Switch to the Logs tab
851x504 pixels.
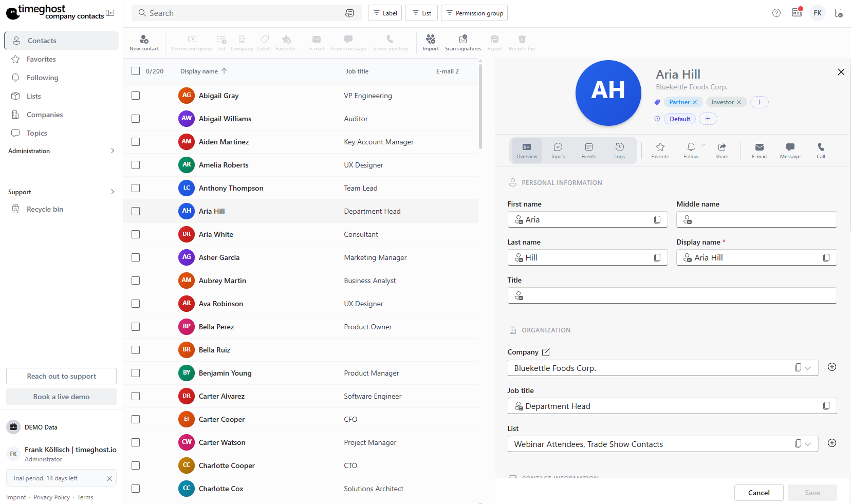pos(619,151)
